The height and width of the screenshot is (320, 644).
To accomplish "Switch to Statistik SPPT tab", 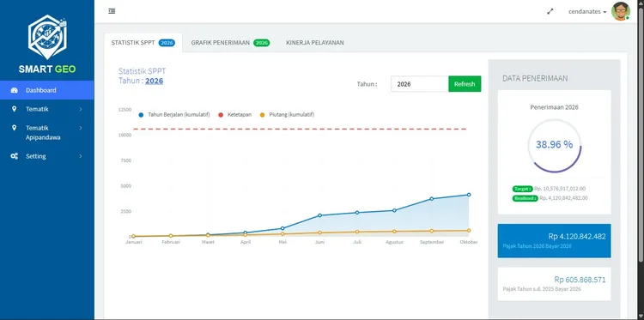I will click(x=143, y=43).
